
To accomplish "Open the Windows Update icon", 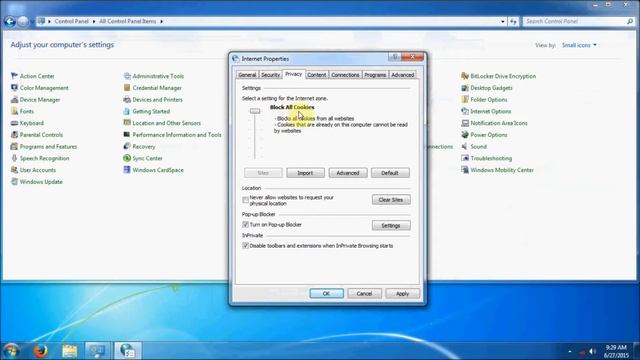I will (x=14, y=182).
